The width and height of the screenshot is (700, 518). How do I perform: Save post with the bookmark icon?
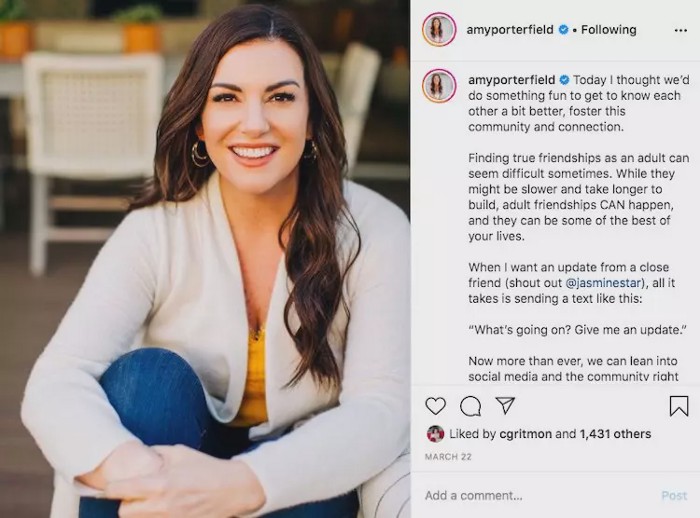(679, 406)
